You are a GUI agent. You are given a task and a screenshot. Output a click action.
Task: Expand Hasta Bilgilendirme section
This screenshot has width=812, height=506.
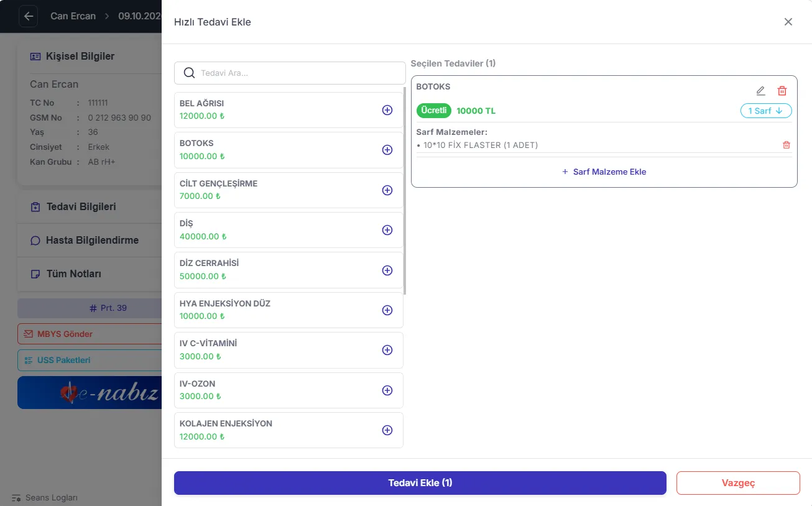coord(90,241)
